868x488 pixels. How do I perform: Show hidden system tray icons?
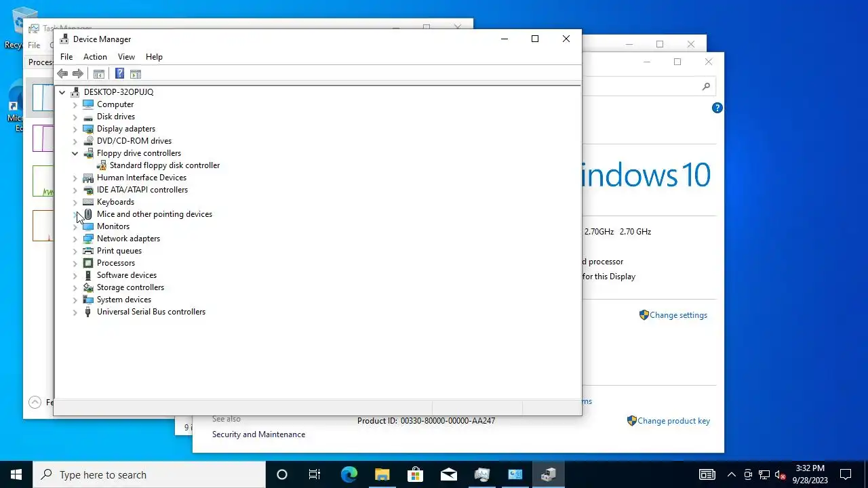[731, 474]
